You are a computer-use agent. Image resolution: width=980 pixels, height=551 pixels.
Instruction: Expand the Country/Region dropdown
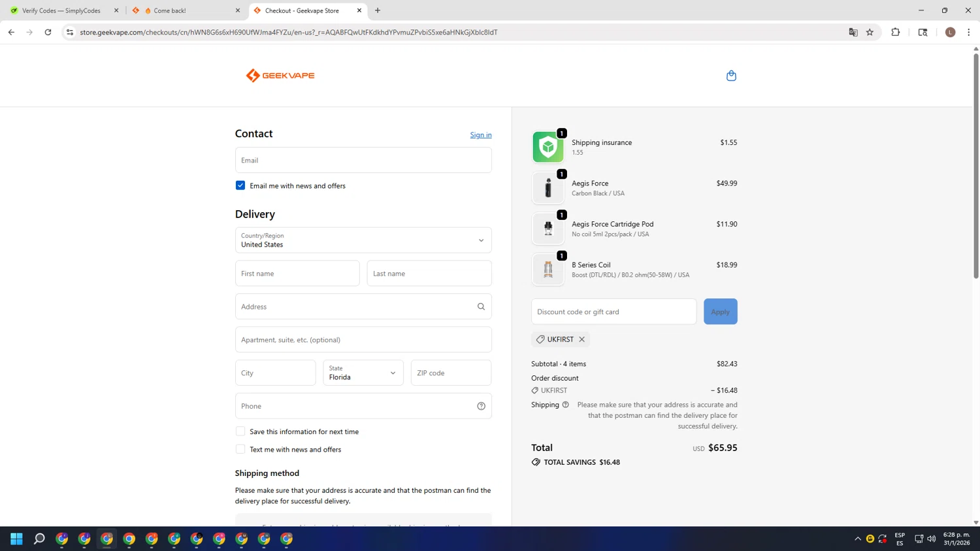click(x=363, y=240)
